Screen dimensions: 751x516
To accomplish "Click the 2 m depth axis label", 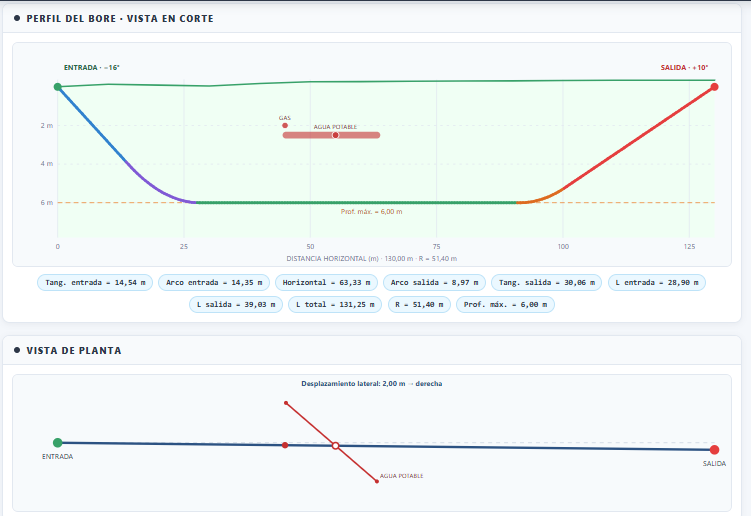I will pyautogui.click(x=46, y=126).
